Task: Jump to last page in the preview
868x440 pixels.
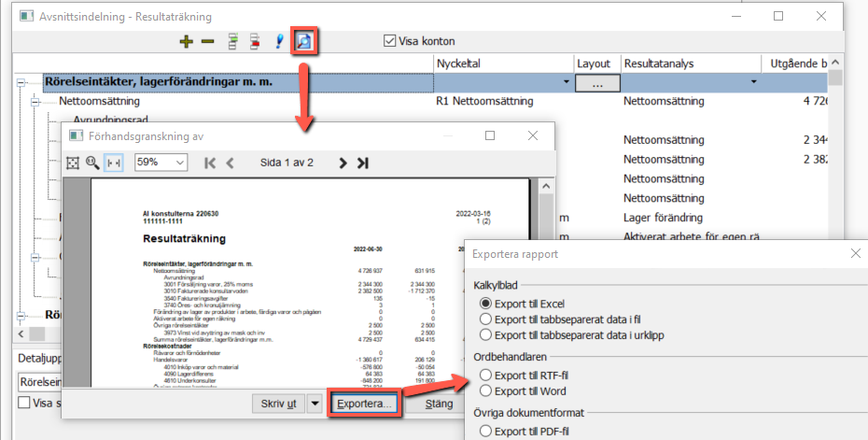Action: click(x=362, y=163)
